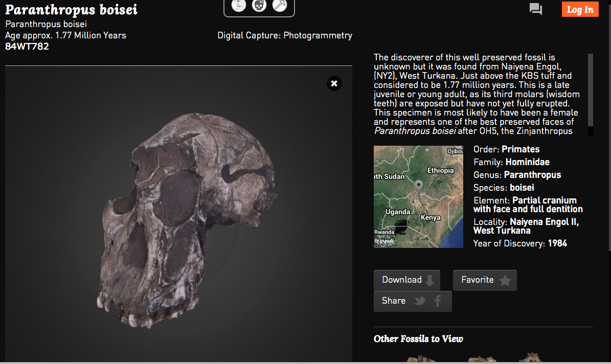Click the Log In button
This screenshot has width=611, height=364.
point(580,10)
